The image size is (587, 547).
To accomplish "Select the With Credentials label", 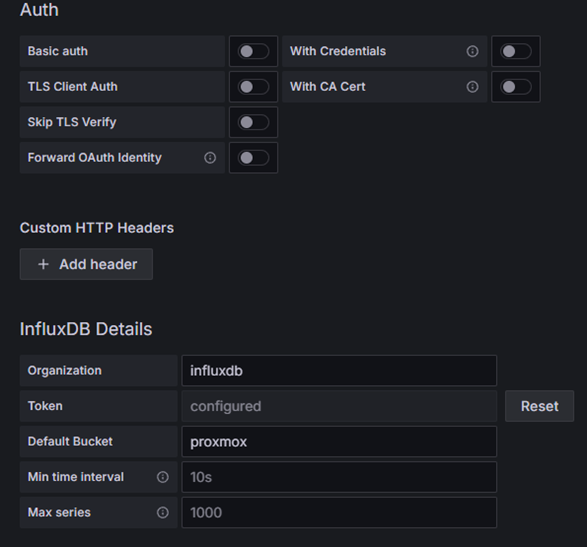I will 338,51.
